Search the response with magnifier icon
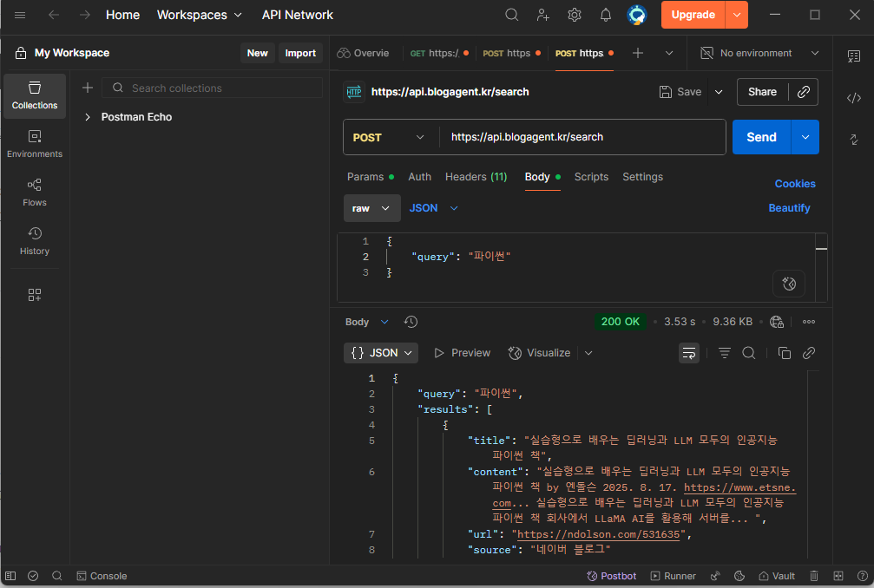874x588 pixels. [749, 353]
